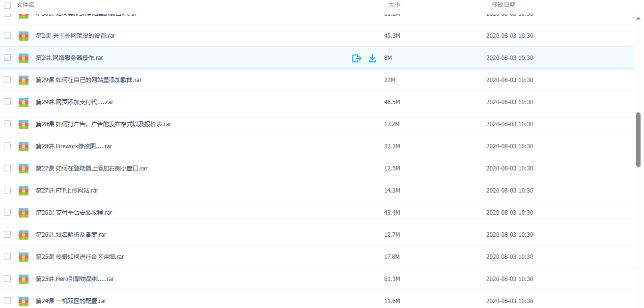Viewport: 644px width, 308px height.
Task: Tick checkbox for 第27课 如何在登陆器上添加右侧小窗口
Action: point(7,168)
